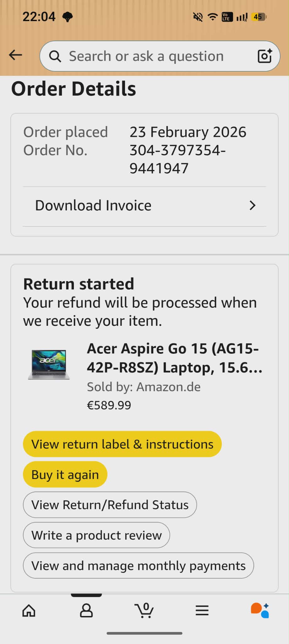Tap the back arrow icon

pos(15,55)
